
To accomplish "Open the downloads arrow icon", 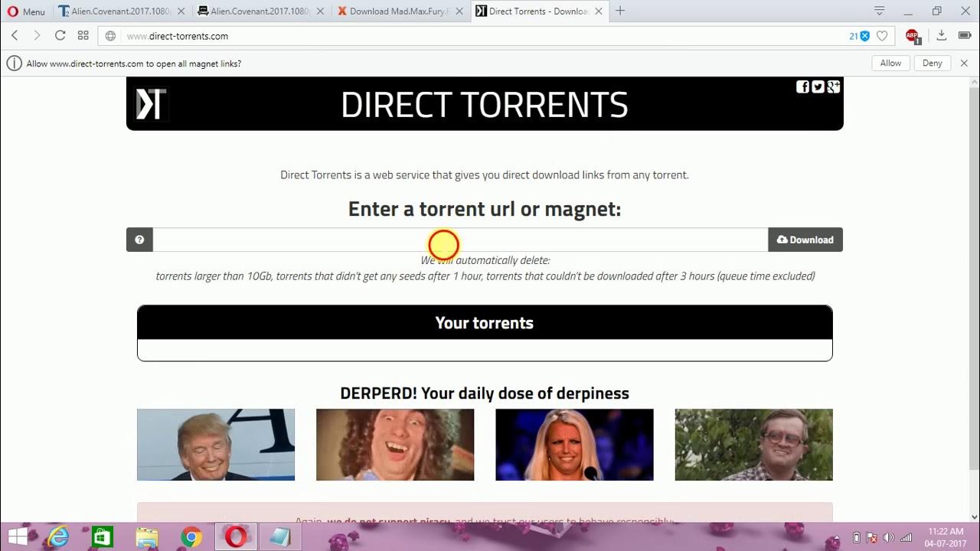I will pyautogui.click(x=942, y=36).
